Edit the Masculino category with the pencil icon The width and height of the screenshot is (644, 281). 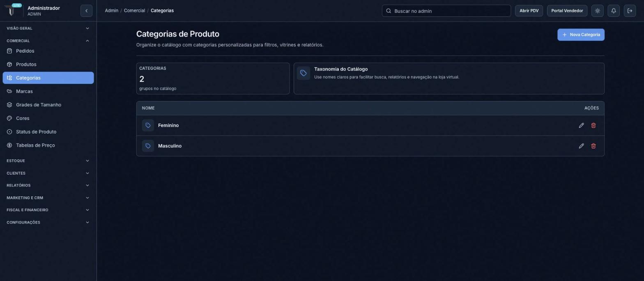(x=581, y=146)
